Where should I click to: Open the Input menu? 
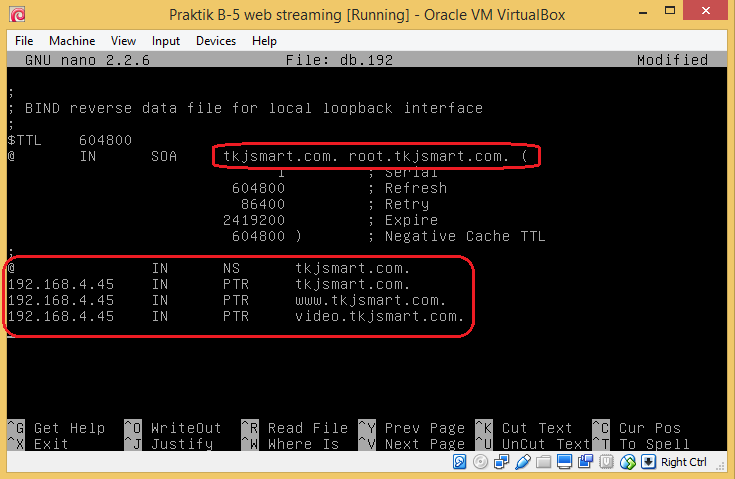(x=165, y=41)
